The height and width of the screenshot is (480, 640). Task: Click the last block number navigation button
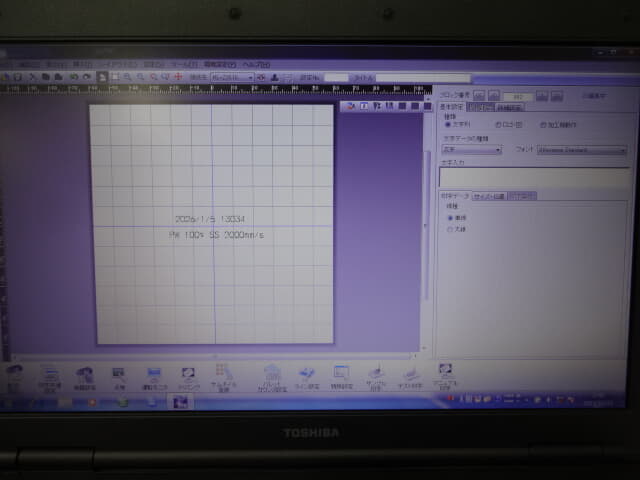[557, 96]
